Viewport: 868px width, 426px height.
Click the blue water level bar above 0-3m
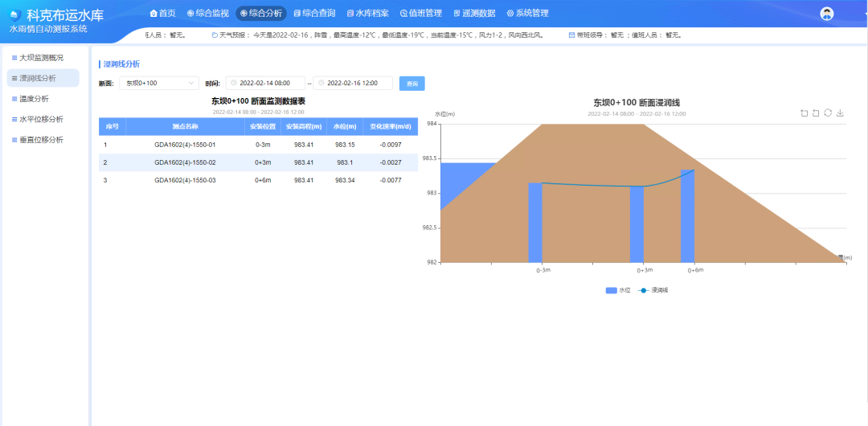pyautogui.click(x=535, y=222)
